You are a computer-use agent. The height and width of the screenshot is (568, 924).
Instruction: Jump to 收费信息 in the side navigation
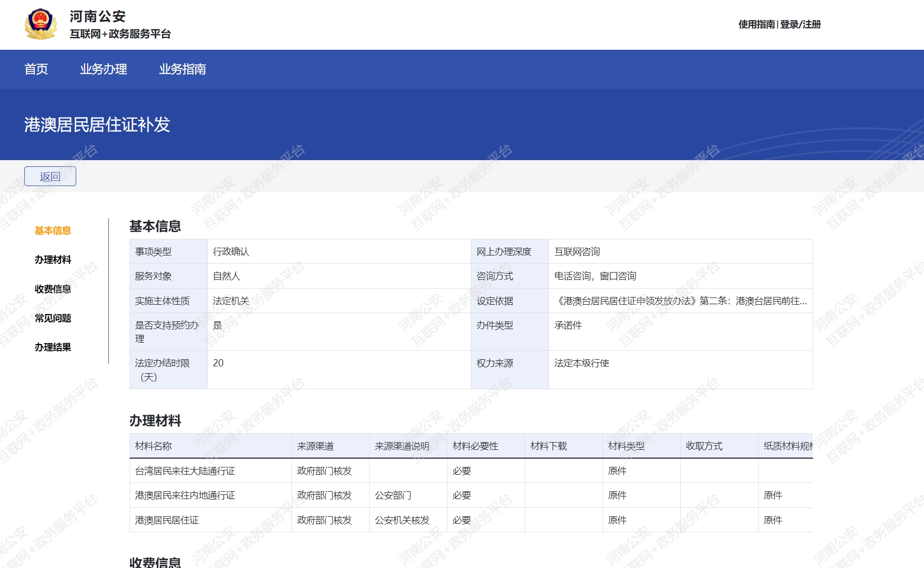(53, 289)
